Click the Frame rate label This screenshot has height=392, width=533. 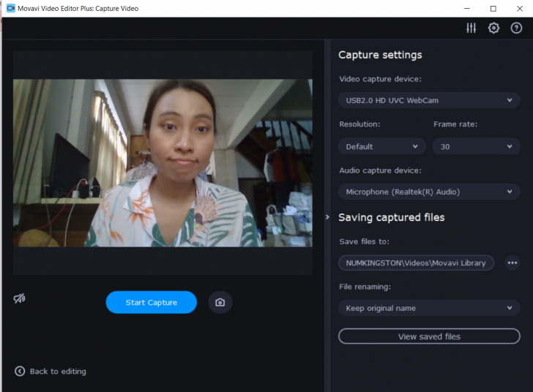455,124
